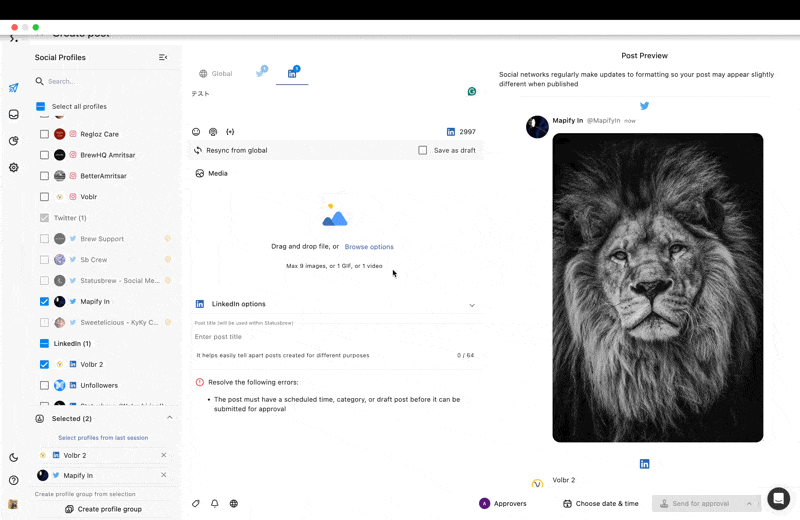The height and width of the screenshot is (520, 800).
Task: Toggle dark mode moon icon
Action: [x=14, y=458]
